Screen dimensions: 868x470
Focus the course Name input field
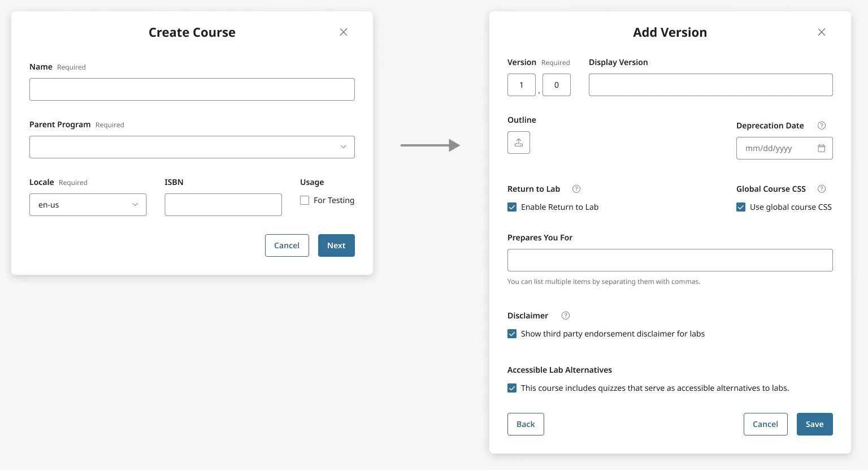192,89
